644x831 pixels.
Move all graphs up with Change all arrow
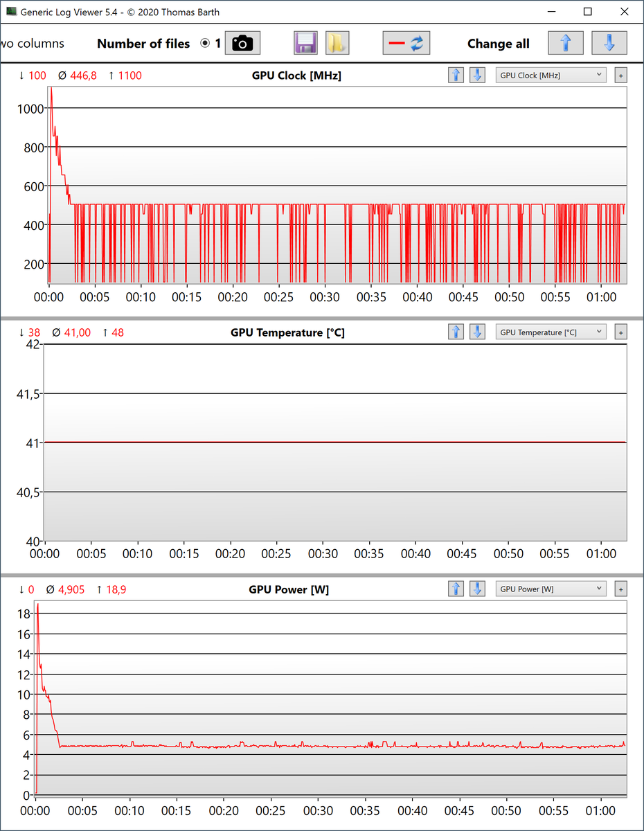(566, 44)
